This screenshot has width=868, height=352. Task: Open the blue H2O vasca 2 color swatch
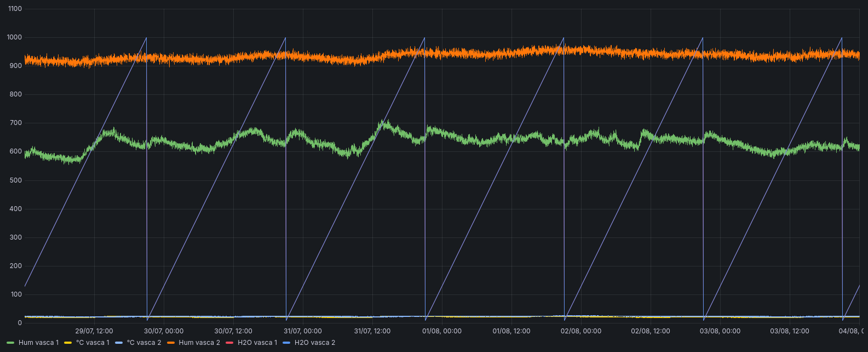[x=287, y=343]
